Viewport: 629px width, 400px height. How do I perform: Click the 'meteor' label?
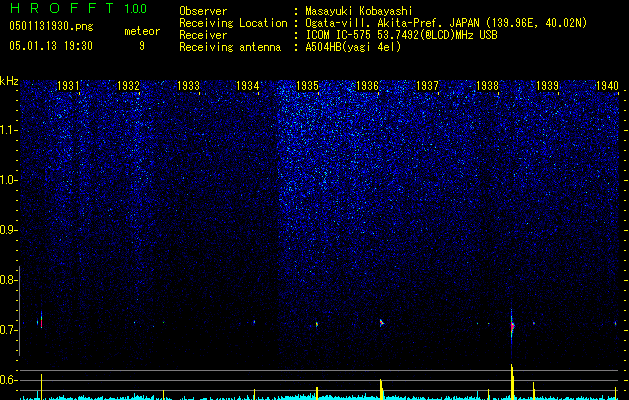tap(142, 31)
